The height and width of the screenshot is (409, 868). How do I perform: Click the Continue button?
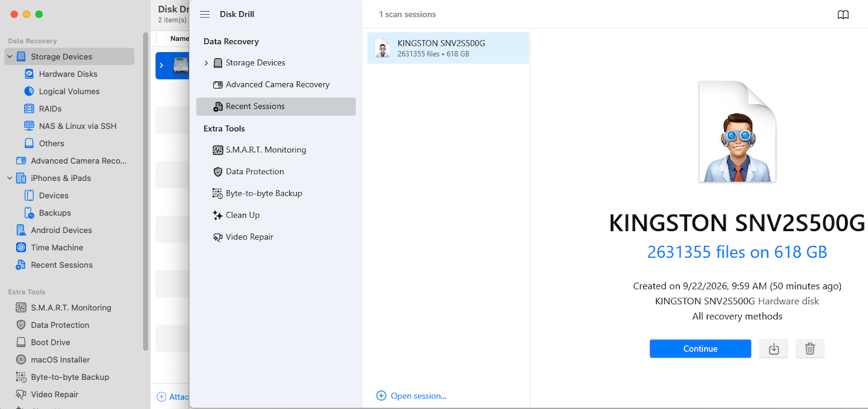tap(700, 349)
